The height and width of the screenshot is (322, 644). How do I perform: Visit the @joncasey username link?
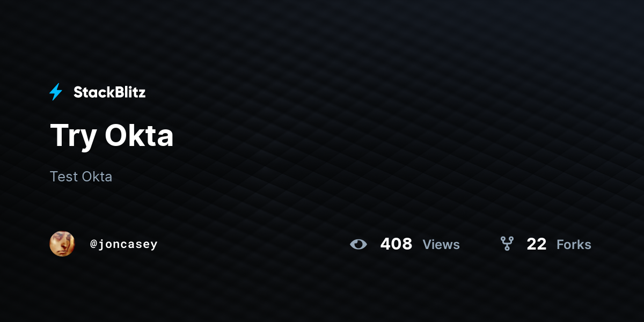[124, 244]
